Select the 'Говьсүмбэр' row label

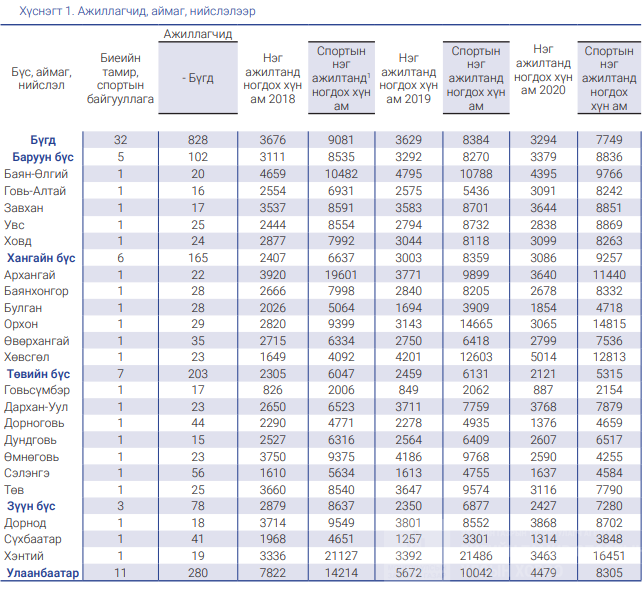click(x=37, y=390)
